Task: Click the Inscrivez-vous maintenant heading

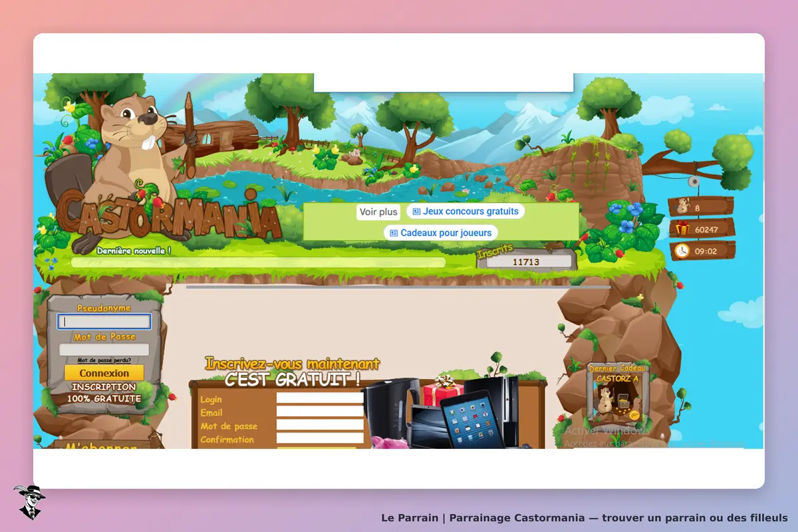Action: coord(293,364)
